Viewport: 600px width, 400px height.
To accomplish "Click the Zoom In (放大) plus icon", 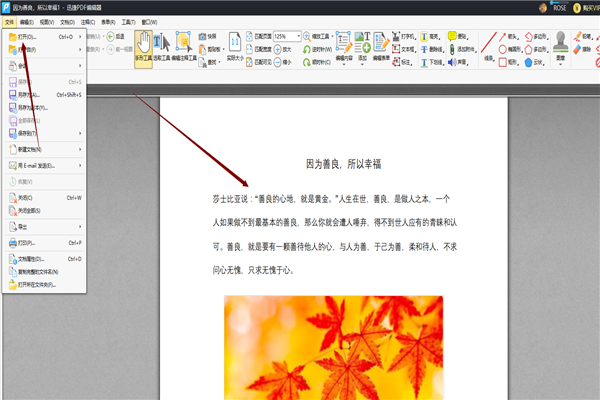I will click(x=277, y=49).
